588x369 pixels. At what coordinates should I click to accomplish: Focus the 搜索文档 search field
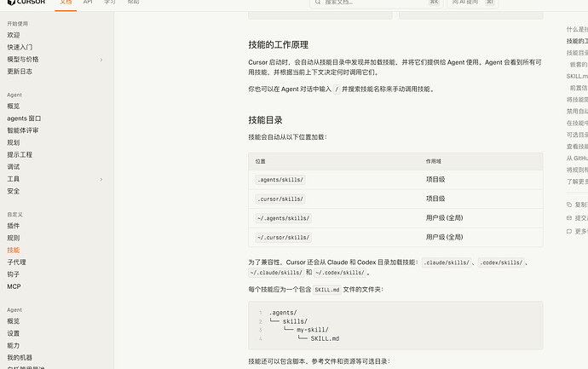[x=377, y=3]
